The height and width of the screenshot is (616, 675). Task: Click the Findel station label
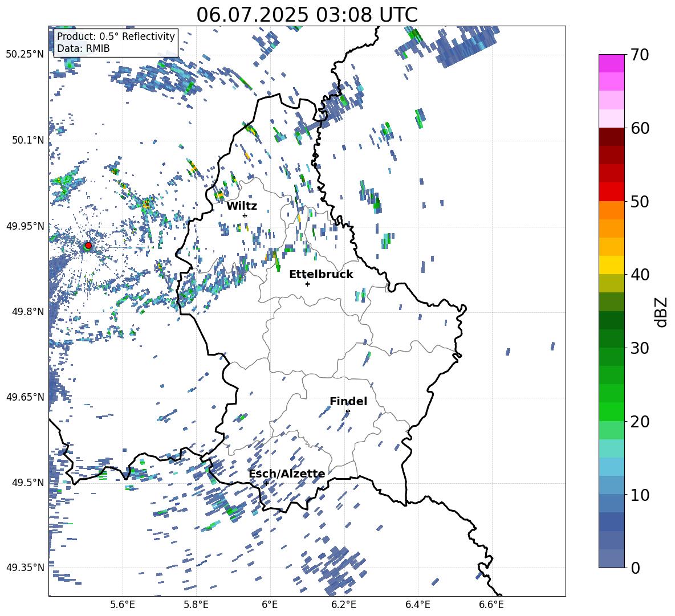tap(348, 401)
